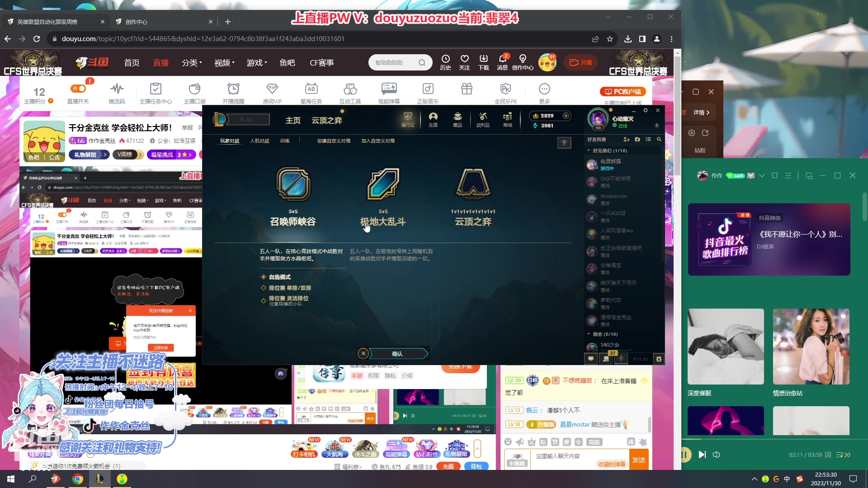Open the chat bubble icon at client bottom
Screen dimensions: 868x488
(x=591, y=359)
